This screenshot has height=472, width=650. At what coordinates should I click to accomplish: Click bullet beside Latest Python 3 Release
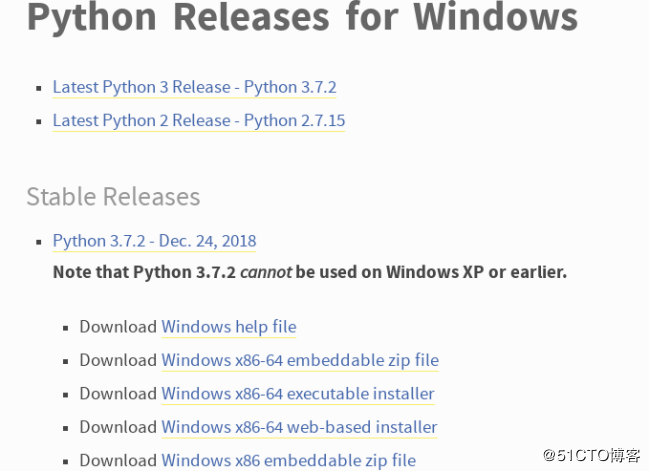(38, 88)
